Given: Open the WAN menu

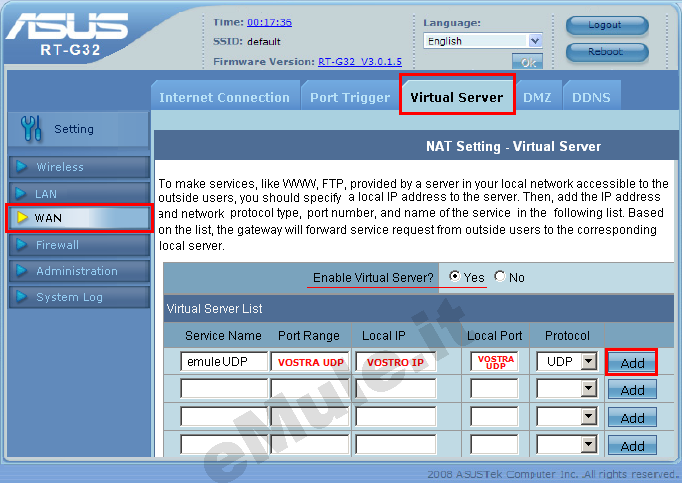Looking at the screenshot, I should tap(79, 218).
